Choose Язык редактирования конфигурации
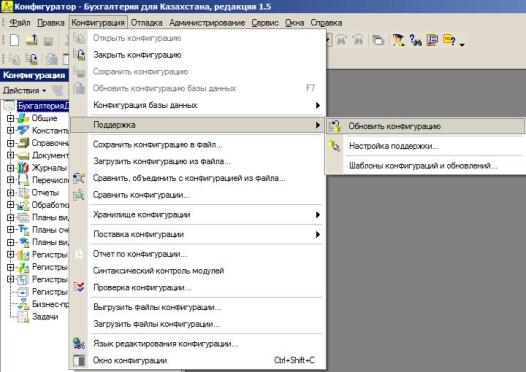This screenshot has height=372, width=526. (198, 343)
